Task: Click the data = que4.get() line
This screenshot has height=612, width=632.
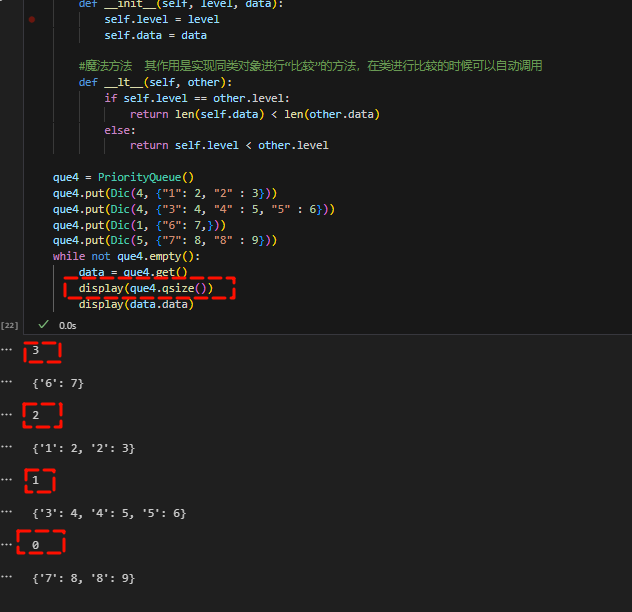Action: (133, 272)
